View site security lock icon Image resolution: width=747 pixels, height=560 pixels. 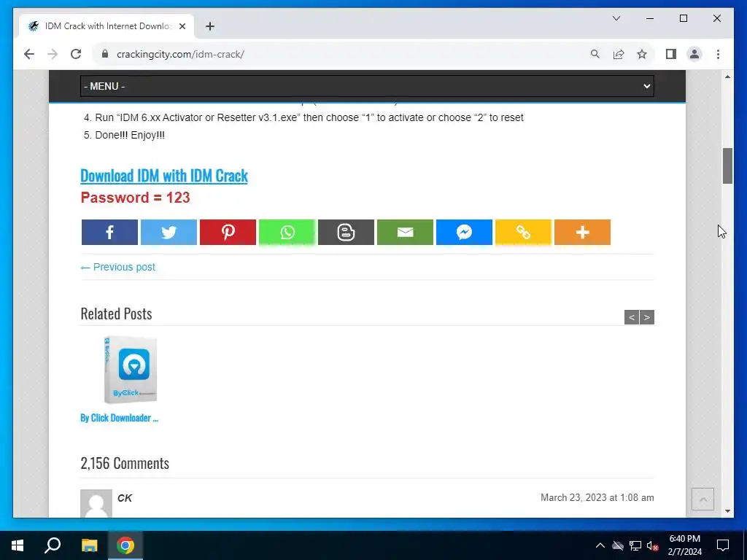[x=105, y=54]
